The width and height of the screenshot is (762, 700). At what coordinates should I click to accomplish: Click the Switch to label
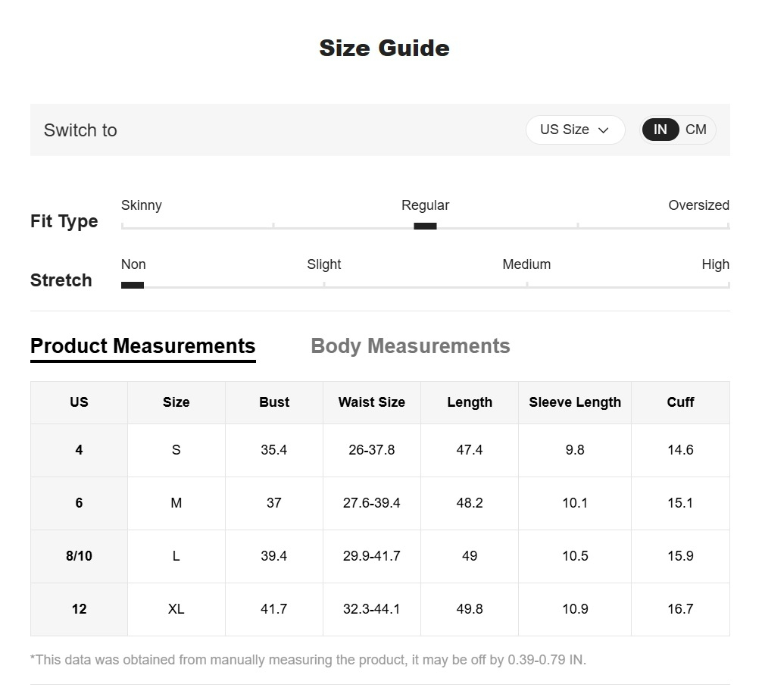click(x=81, y=130)
